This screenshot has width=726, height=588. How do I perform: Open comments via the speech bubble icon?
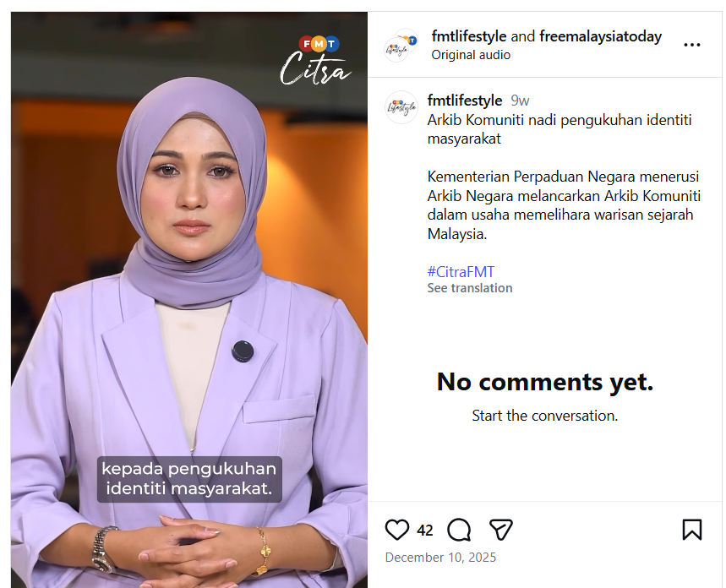click(459, 530)
